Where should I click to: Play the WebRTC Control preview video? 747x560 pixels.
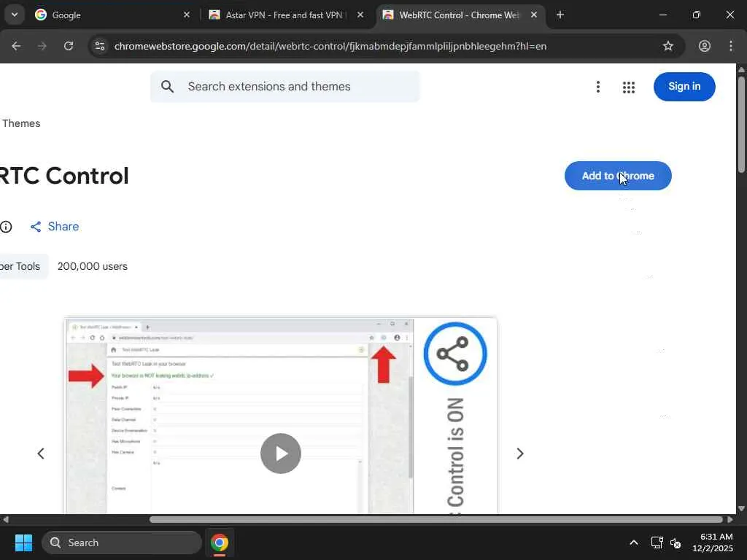281,454
